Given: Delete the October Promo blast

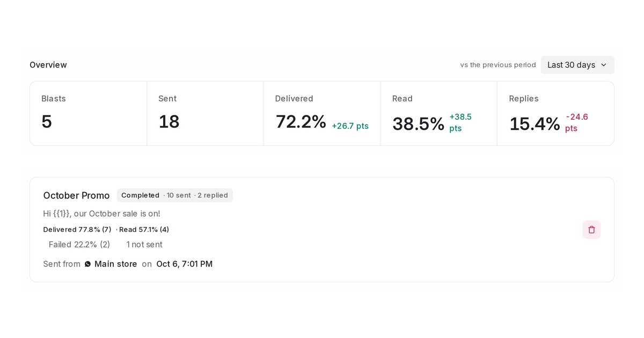Looking at the screenshot, I should (x=591, y=230).
